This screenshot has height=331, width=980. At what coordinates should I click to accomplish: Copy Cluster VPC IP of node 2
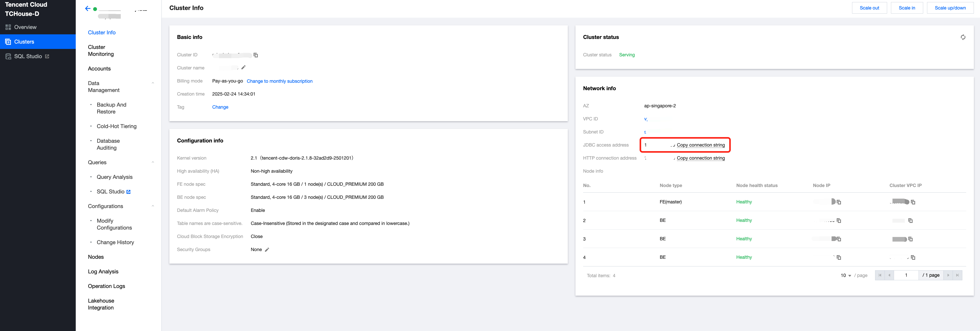[x=910, y=221]
